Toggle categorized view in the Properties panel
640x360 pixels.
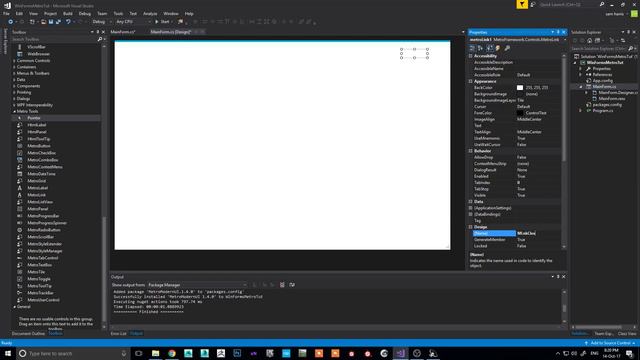(x=472, y=48)
